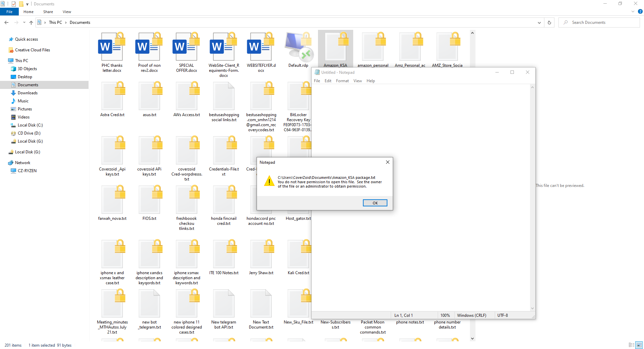644x349 pixels.
Task: Select the Jerry Shaw.txt file
Action: (261, 257)
